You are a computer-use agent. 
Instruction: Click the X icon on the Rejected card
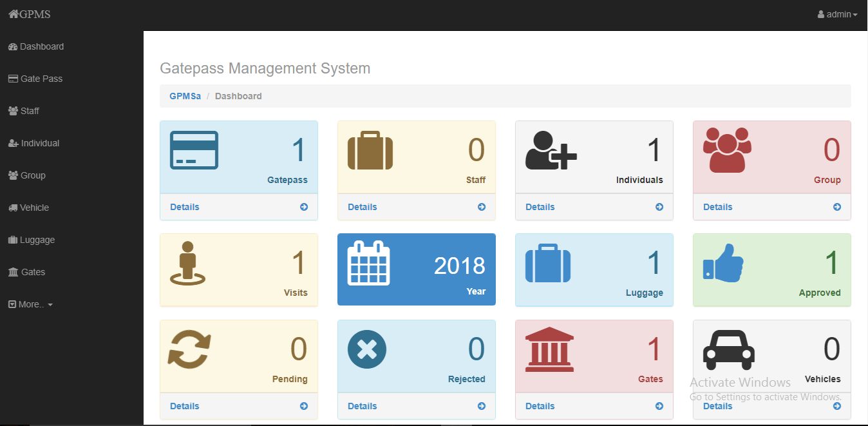point(367,349)
